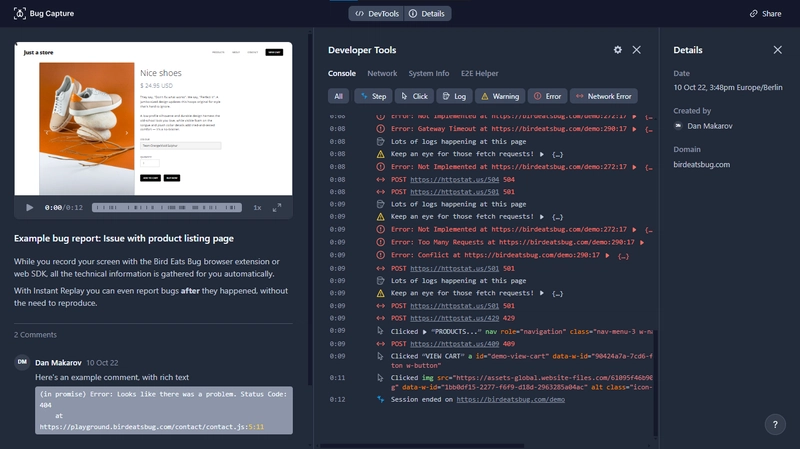
Task: Toggle the Error filter
Action: [x=547, y=96]
